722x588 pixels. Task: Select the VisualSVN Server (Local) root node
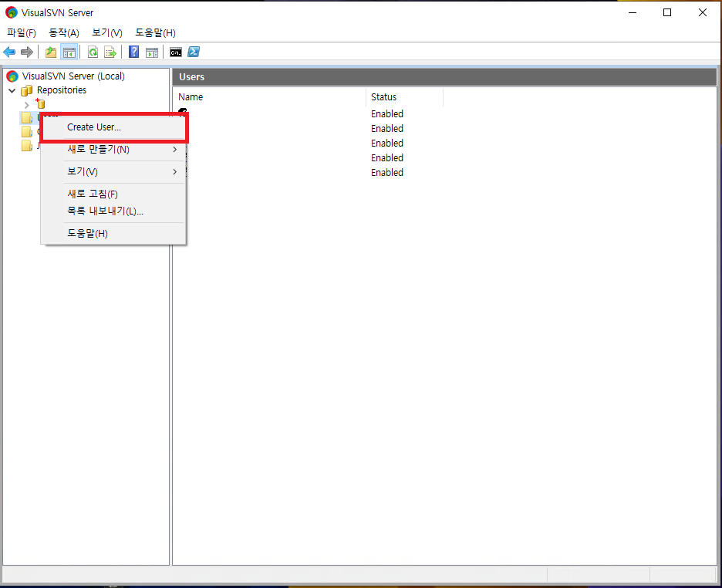pos(73,76)
